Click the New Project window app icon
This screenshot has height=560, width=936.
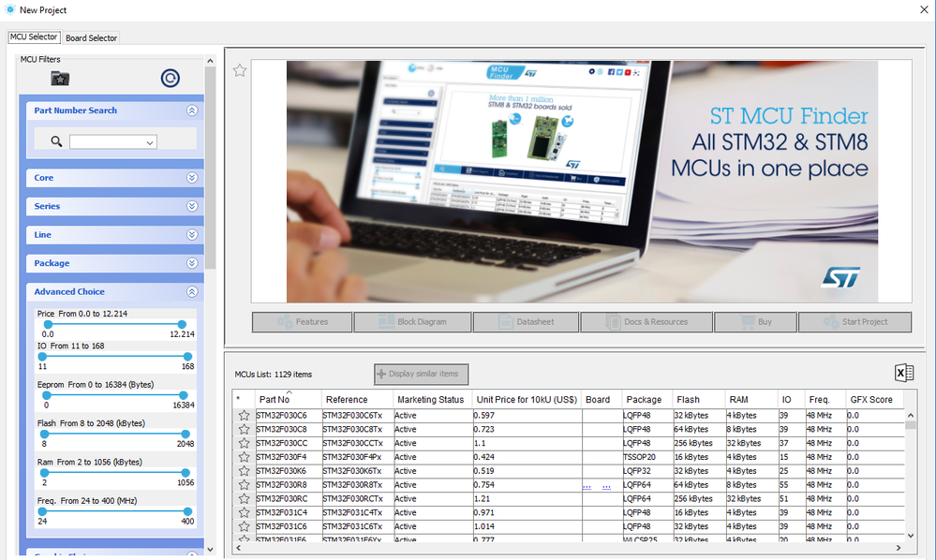9,9
